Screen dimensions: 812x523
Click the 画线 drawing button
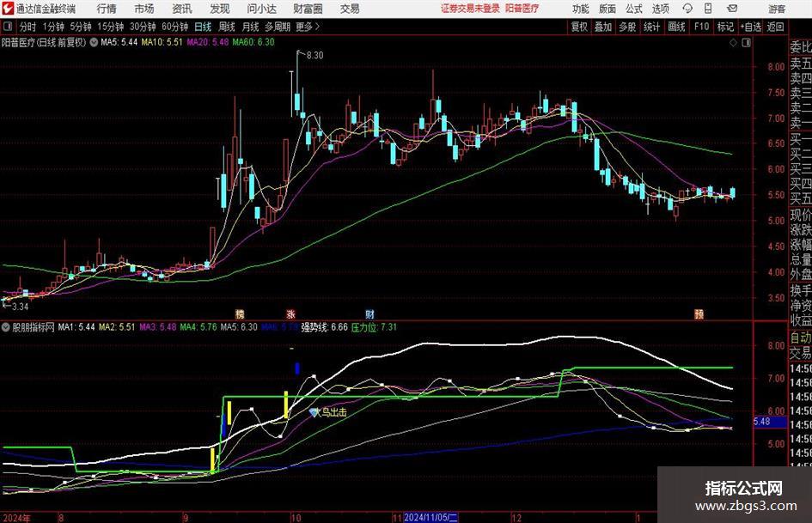(676, 27)
